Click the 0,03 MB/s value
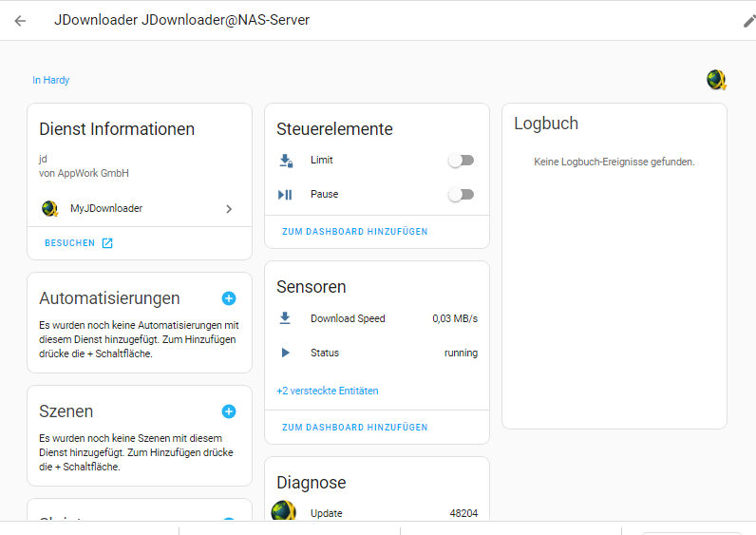Viewport: 756px width, 535px height. pos(455,318)
